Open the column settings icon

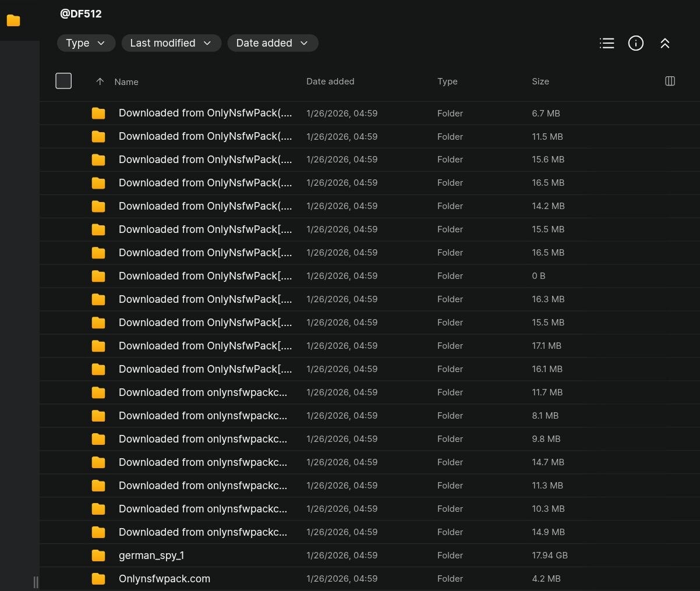(x=670, y=81)
